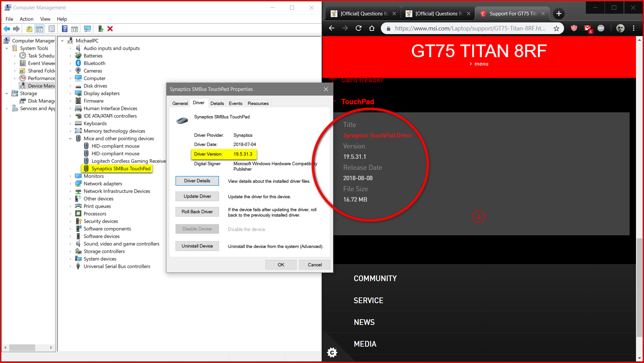Click the browser Home icon
Image resolution: width=644 pixels, height=363 pixels.
[372, 28]
